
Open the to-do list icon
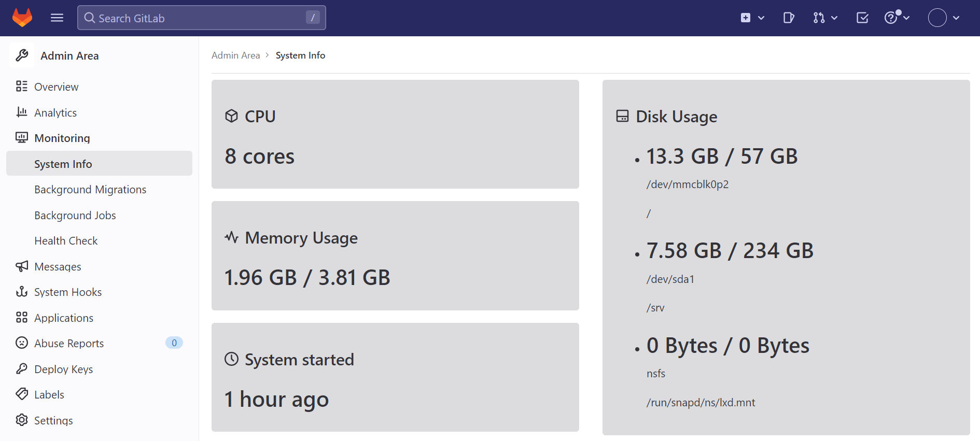point(862,18)
